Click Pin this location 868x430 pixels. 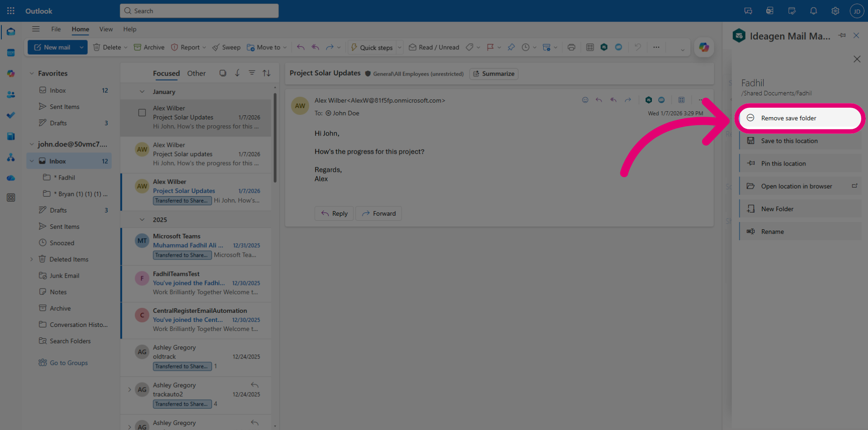[x=800, y=163]
